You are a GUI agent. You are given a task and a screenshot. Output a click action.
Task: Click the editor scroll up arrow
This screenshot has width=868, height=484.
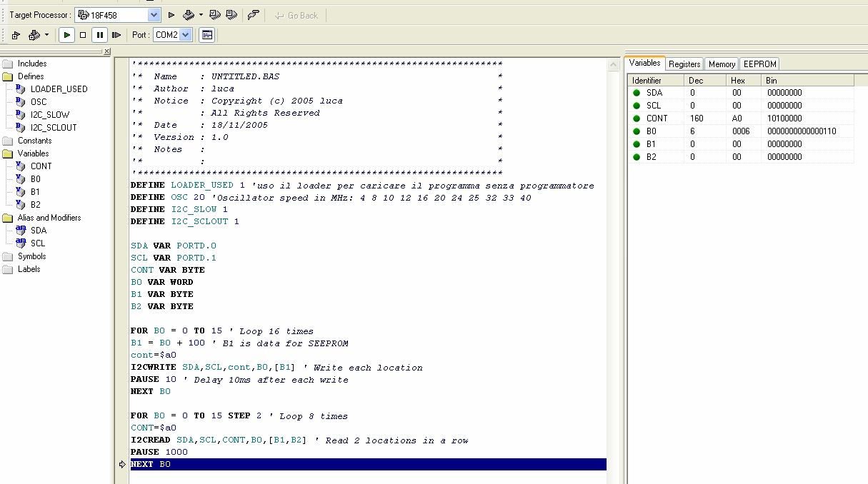point(612,65)
